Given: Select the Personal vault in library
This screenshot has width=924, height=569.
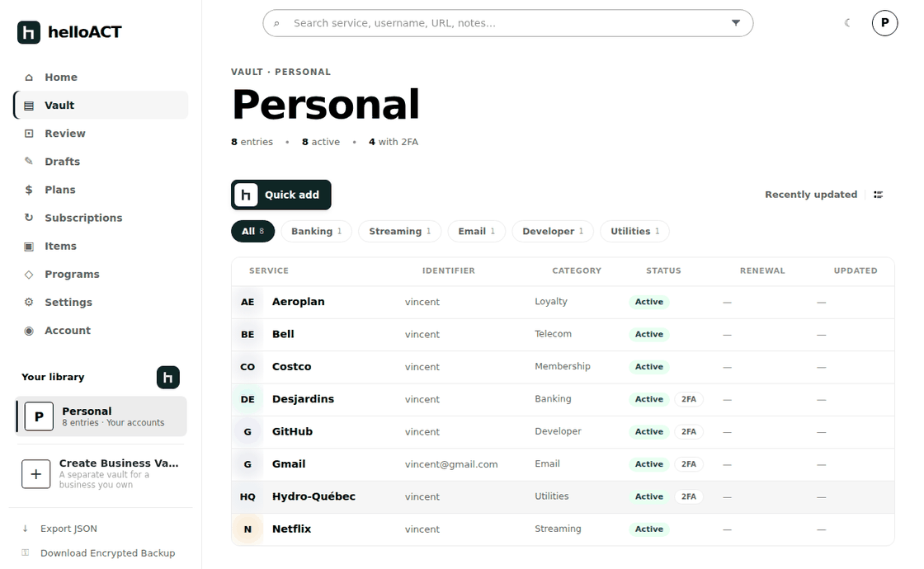Looking at the screenshot, I should coord(101,416).
